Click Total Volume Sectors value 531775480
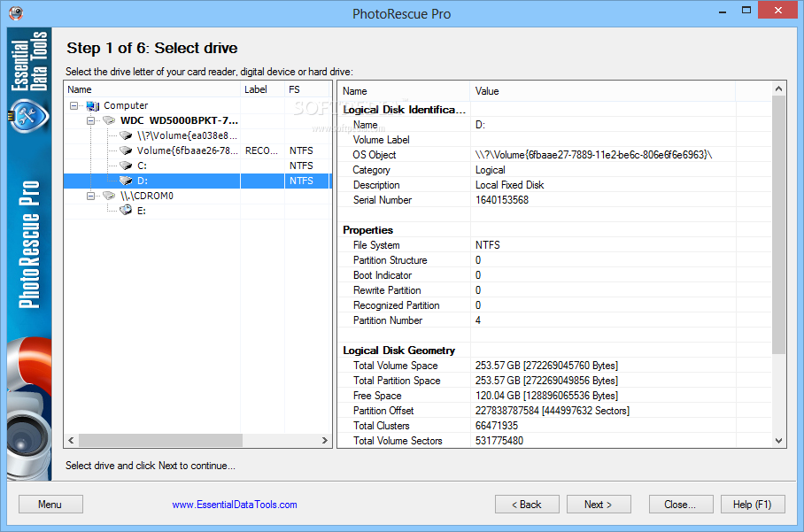The width and height of the screenshot is (804, 532). pyautogui.click(x=499, y=441)
